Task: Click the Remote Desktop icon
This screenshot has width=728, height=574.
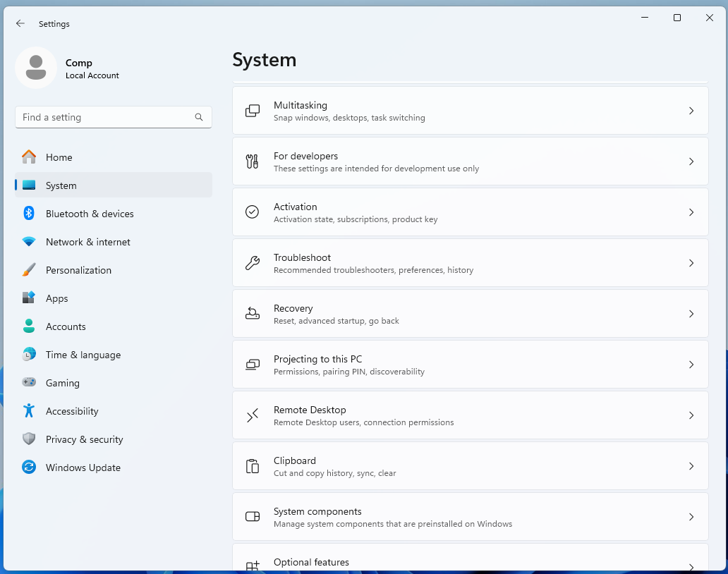Action: coord(252,415)
